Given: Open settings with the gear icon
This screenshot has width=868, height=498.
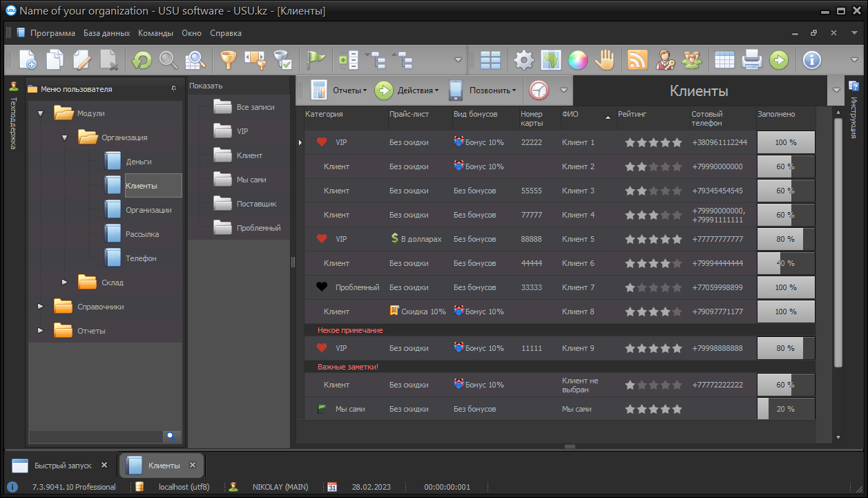Looking at the screenshot, I should tap(524, 61).
